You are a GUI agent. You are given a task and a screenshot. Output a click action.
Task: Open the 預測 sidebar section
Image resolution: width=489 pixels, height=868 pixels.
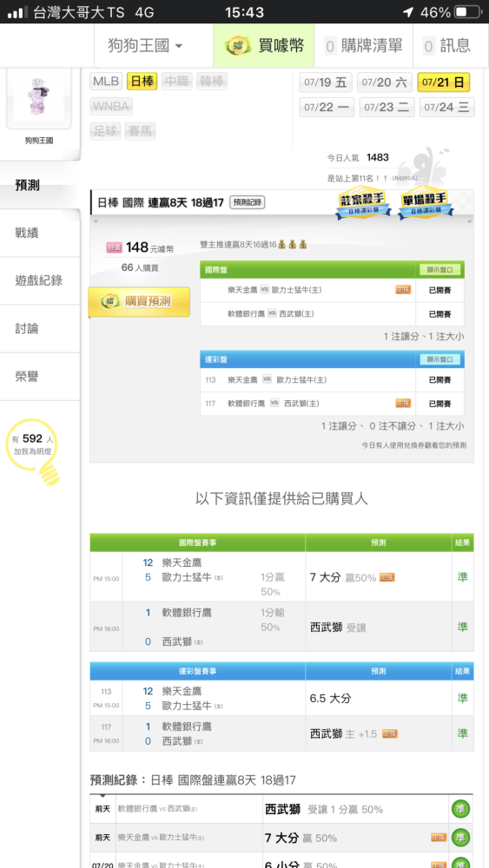point(40,186)
